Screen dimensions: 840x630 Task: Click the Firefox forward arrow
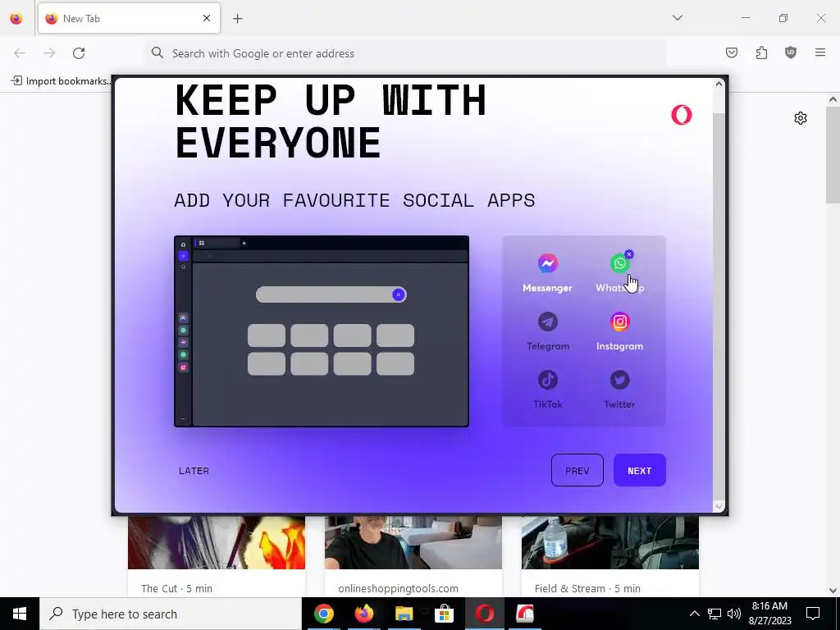[x=49, y=53]
